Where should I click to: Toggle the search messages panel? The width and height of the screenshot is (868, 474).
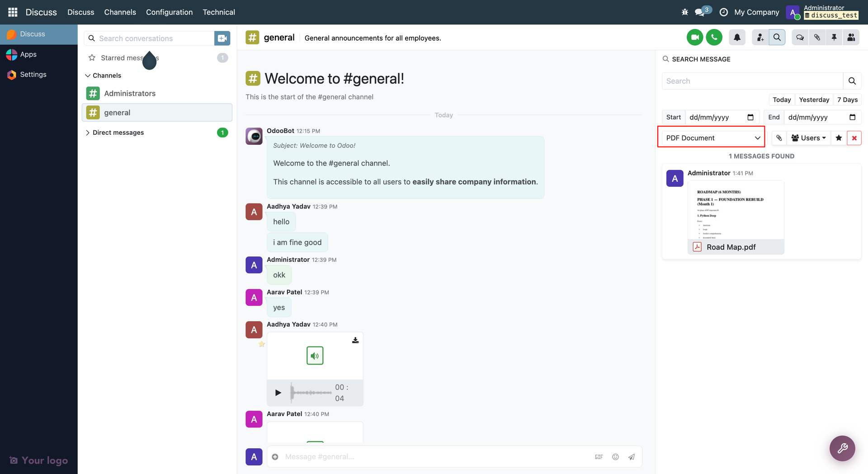(777, 38)
